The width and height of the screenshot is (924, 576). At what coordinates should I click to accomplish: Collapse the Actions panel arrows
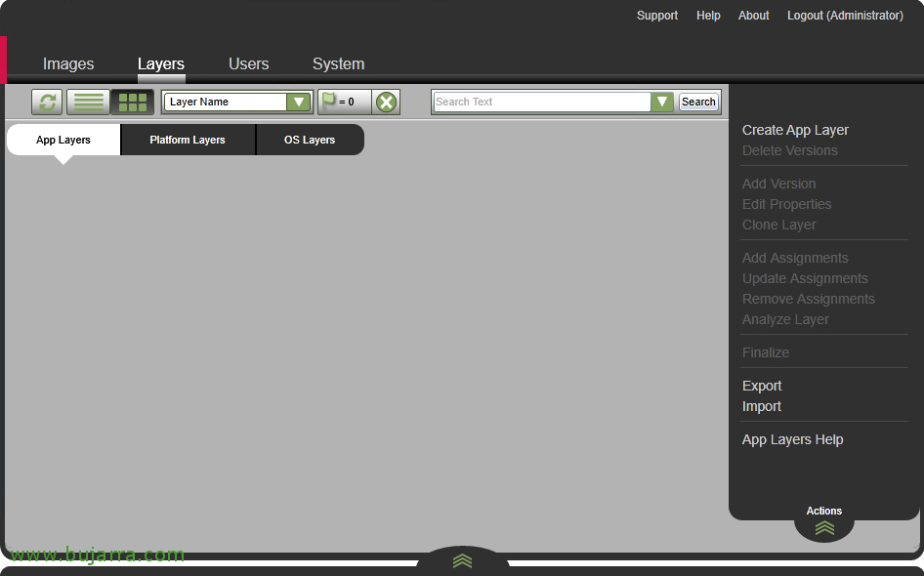pos(824,528)
